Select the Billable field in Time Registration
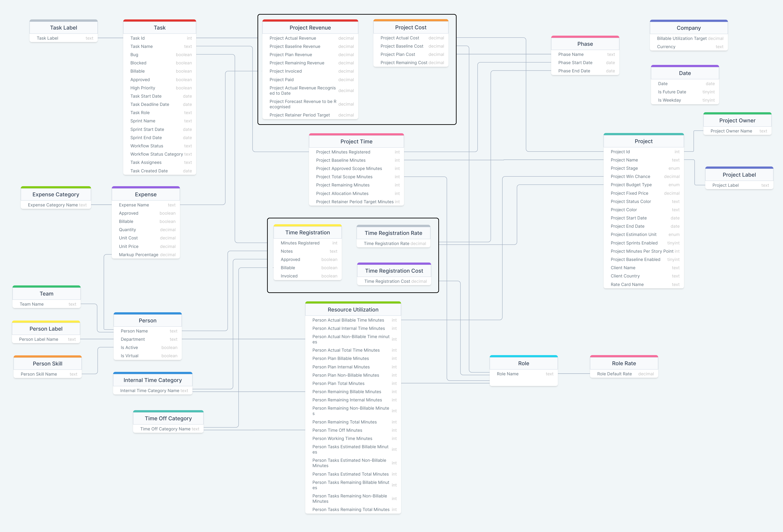Screen dimensions: 783x532 (287, 268)
